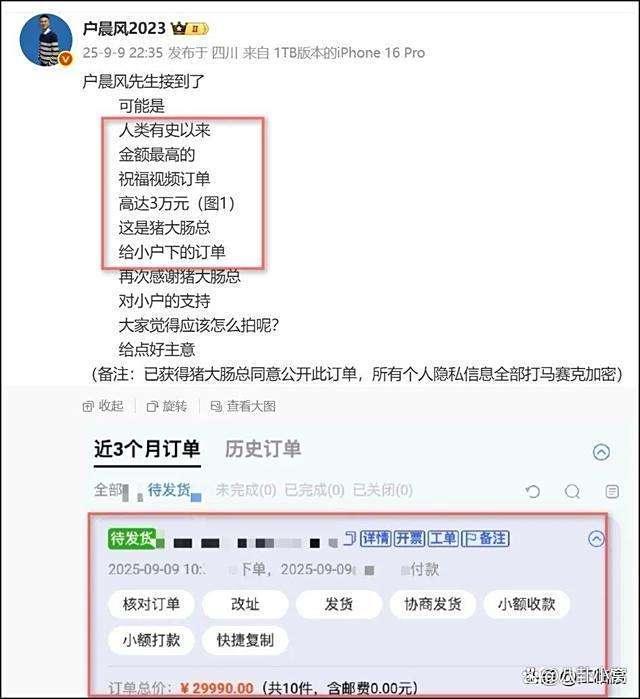Click the 开票 invoice tag

(409, 539)
